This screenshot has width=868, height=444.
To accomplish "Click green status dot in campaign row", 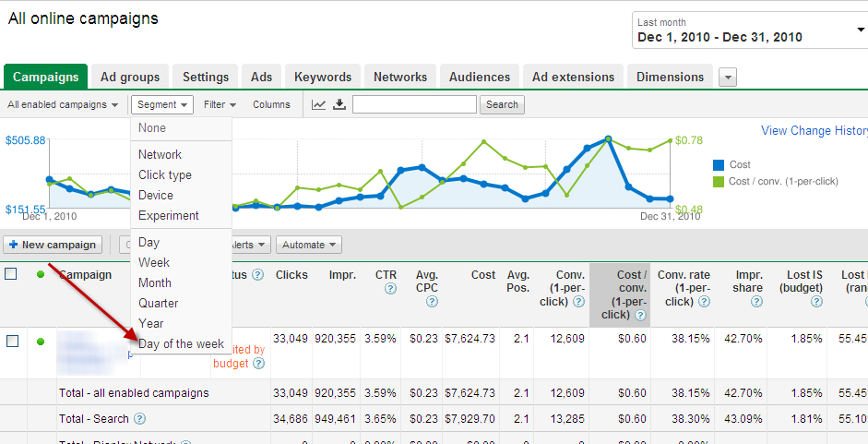I will (x=41, y=342).
